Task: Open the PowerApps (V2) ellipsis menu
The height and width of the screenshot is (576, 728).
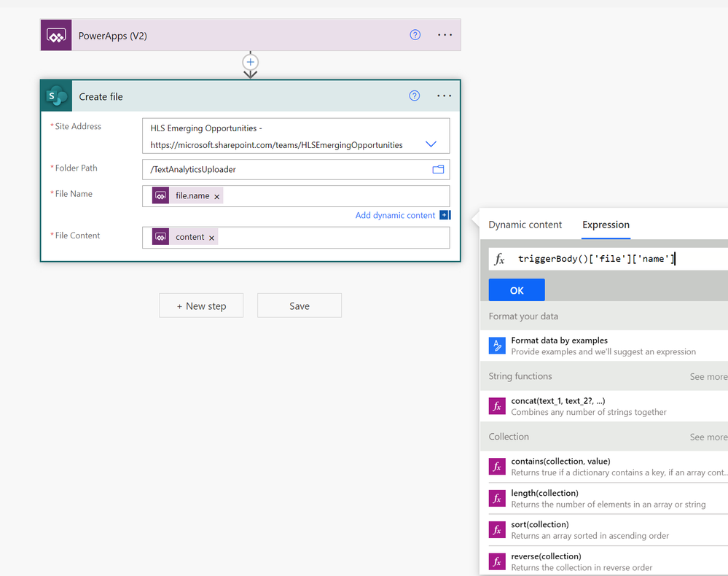Action: pyautogui.click(x=445, y=35)
